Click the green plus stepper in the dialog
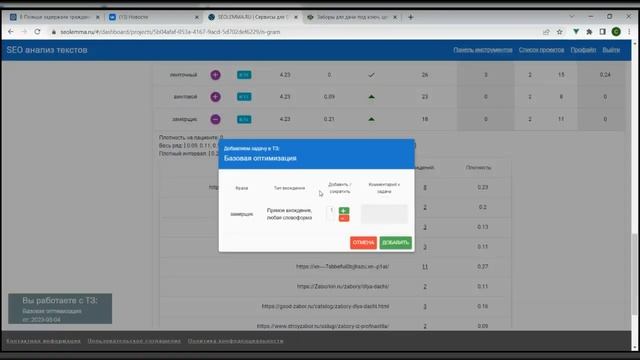Image resolution: width=640 pixels, height=360 pixels. 344,211
